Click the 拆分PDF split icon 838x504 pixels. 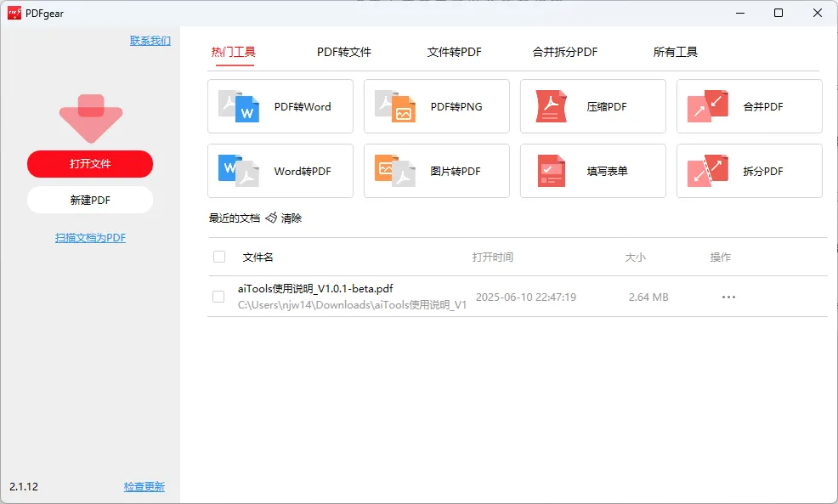[708, 171]
